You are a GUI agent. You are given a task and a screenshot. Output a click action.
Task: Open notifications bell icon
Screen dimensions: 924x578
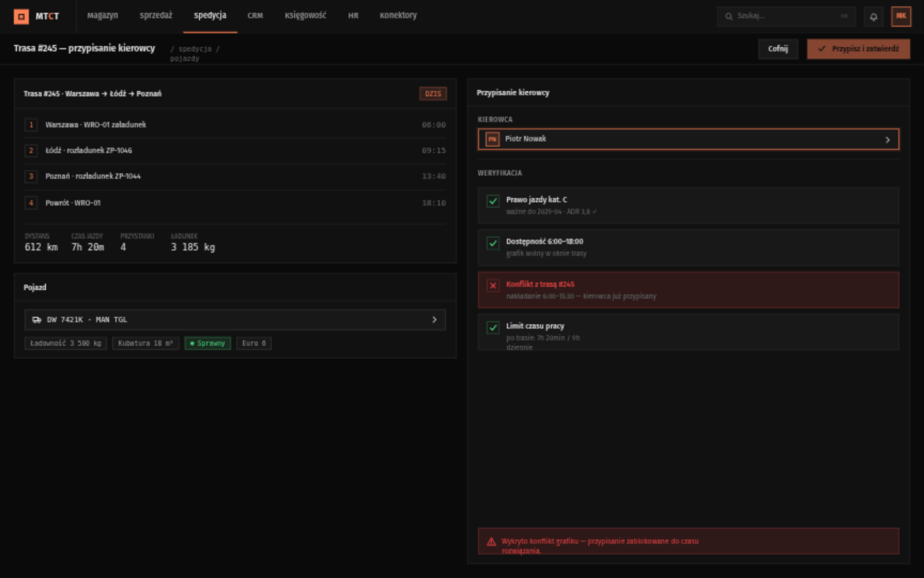tap(873, 17)
